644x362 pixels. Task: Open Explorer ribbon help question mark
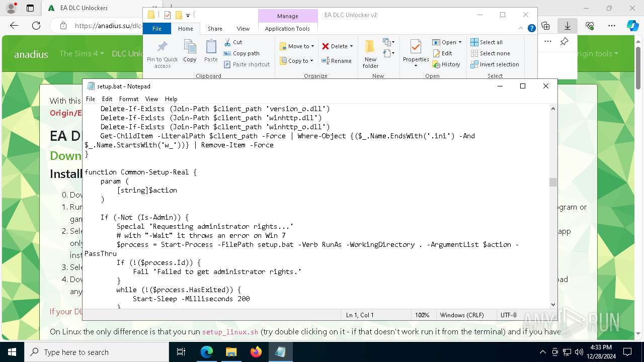pos(531,28)
